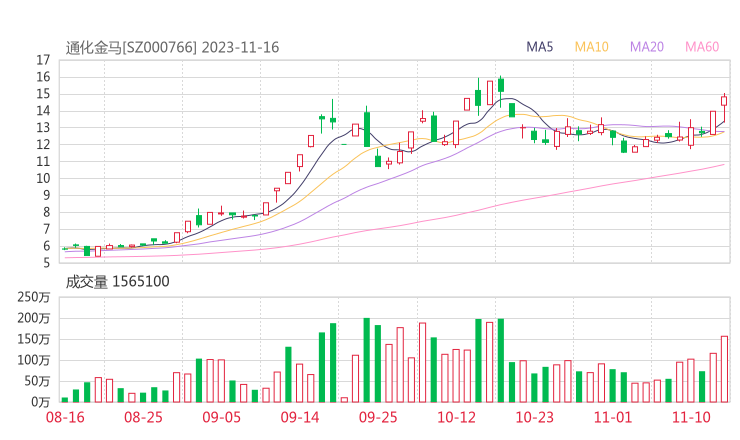Click the 0万 volume axis label
This screenshot has width=740, height=440.
40,402
